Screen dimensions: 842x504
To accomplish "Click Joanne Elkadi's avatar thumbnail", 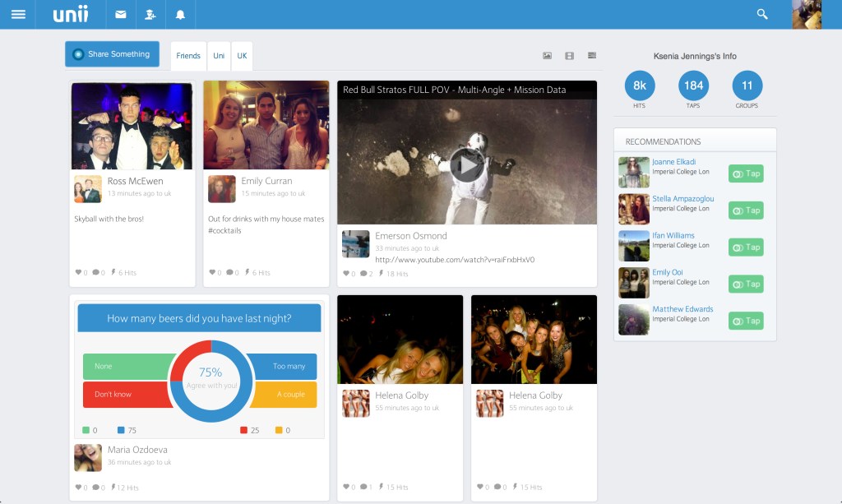I will click(x=634, y=173).
